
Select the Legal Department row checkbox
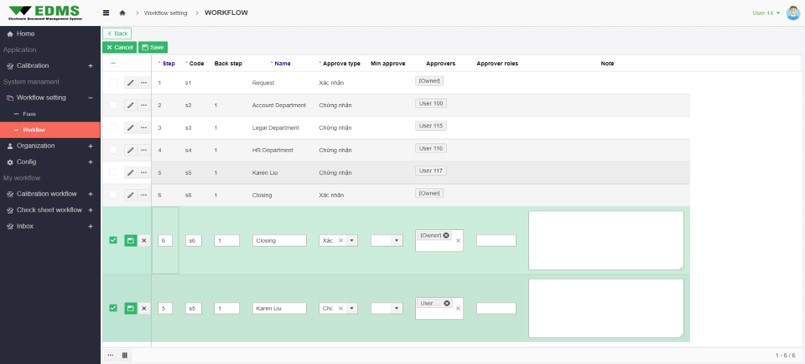(x=113, y=127)
